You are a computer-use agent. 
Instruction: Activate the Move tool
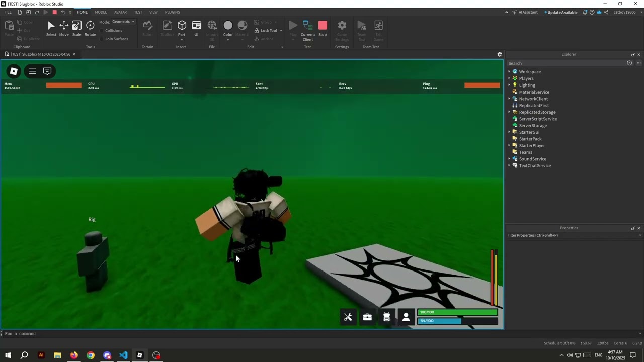click(x=64, y=29)
